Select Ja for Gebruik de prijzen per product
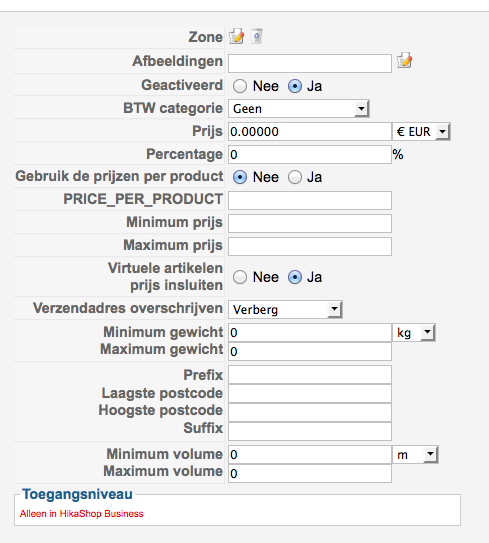The image size is (489, 543). coord(295,177)
